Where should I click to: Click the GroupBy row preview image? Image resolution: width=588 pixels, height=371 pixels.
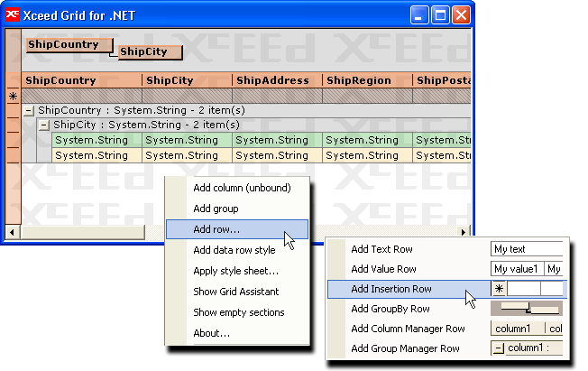[x=527, y=309]
